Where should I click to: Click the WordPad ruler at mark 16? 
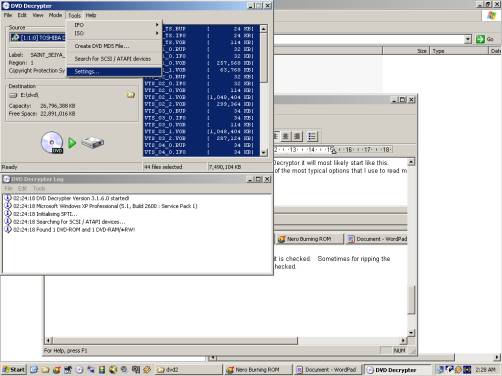pyautogui.click(x=349, y=150)
